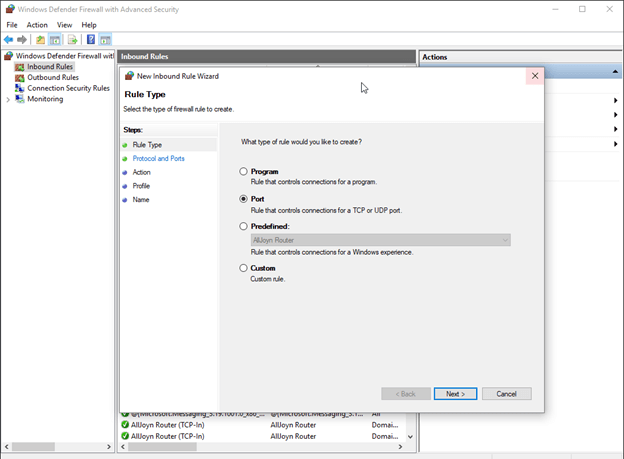
Task: Select the Port rule type radio button
Action: tap(243, 199)
